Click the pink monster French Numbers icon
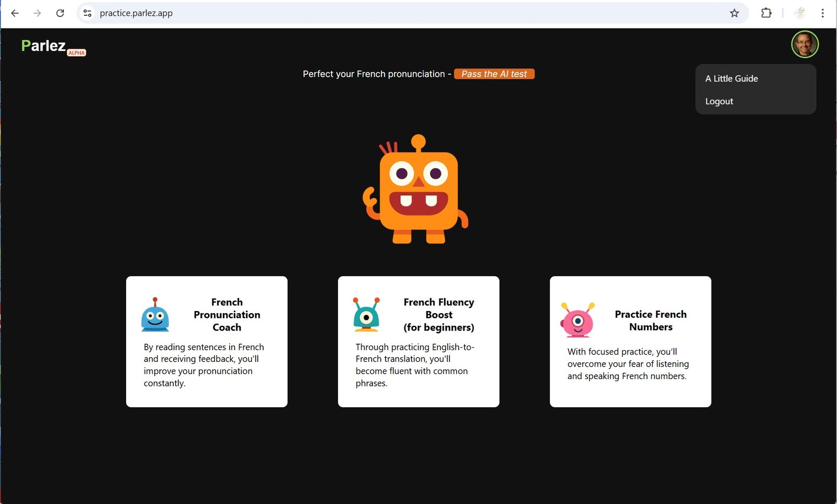 pyautogui.click(x=578, y=320)
